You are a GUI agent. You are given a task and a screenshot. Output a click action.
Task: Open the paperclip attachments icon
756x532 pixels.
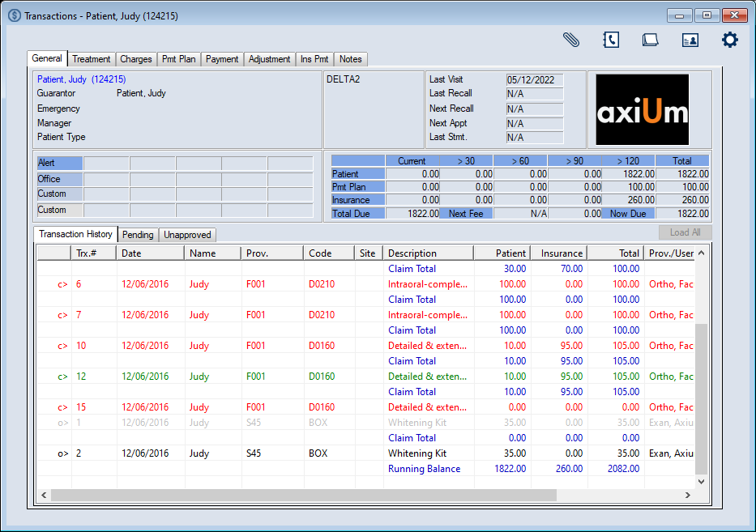tap(571, 40)
